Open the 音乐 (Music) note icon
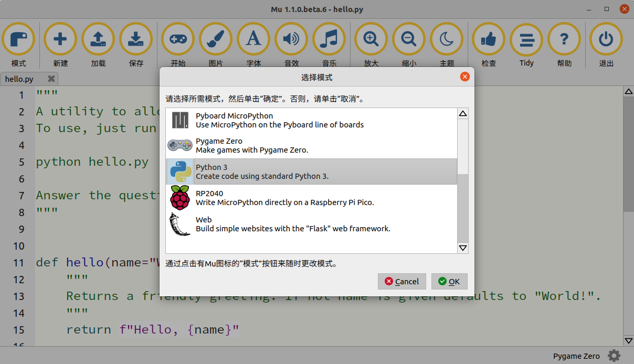The width and height of the screenshot is (634, 364). point(329,39)
